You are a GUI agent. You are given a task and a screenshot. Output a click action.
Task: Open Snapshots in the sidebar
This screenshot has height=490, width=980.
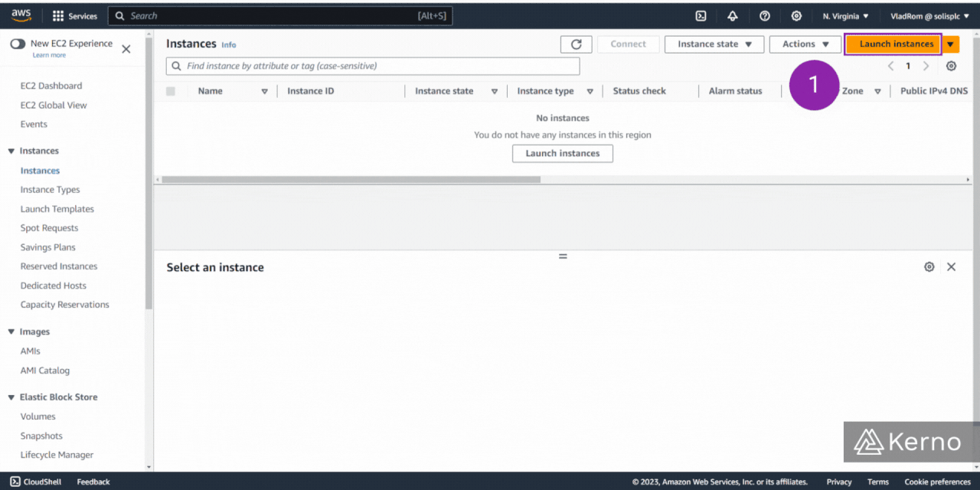point(41,436)
